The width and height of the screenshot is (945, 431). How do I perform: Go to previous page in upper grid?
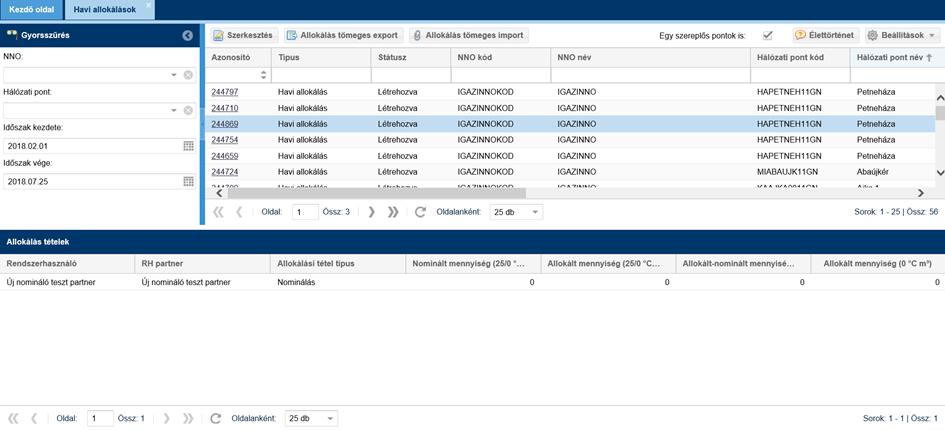[239, 212]
